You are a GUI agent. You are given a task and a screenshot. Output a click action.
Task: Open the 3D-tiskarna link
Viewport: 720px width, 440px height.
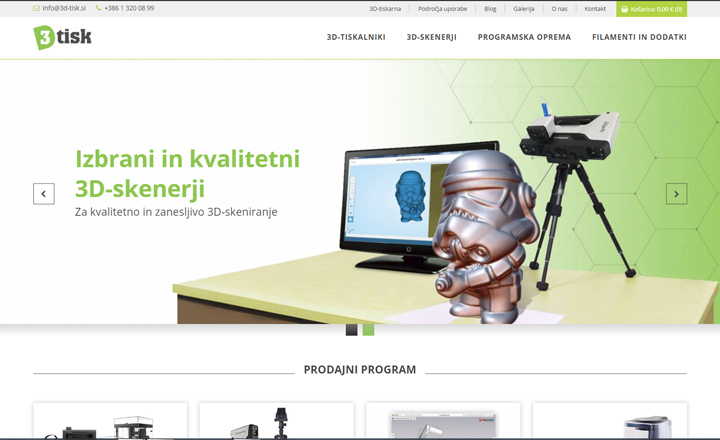tap(385, 9)
